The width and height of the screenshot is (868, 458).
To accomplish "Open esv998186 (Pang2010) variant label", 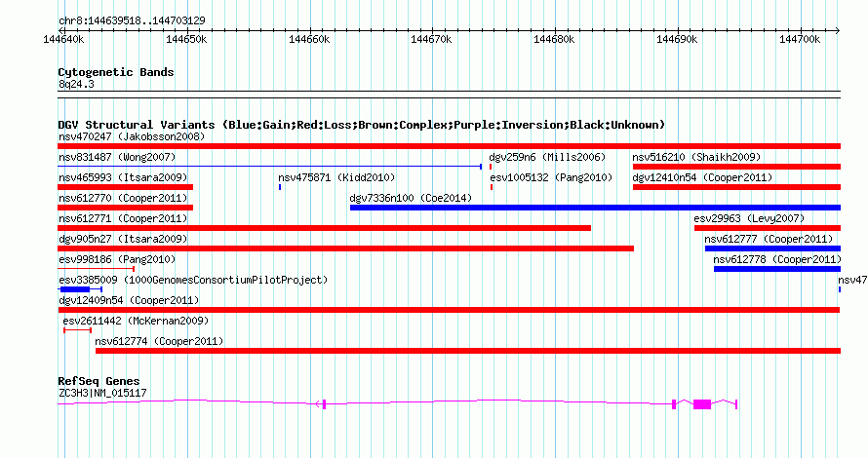I will [x=117, y=259].
